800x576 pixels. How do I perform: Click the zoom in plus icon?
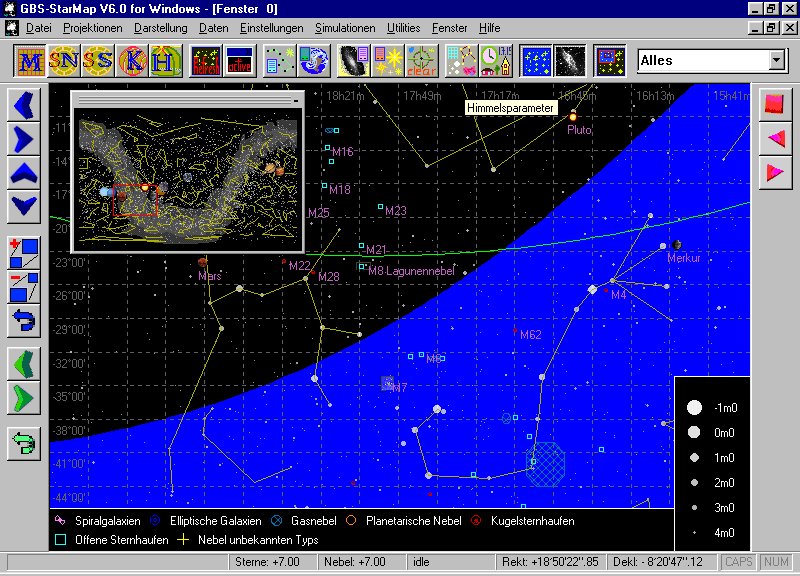[24, 250]
